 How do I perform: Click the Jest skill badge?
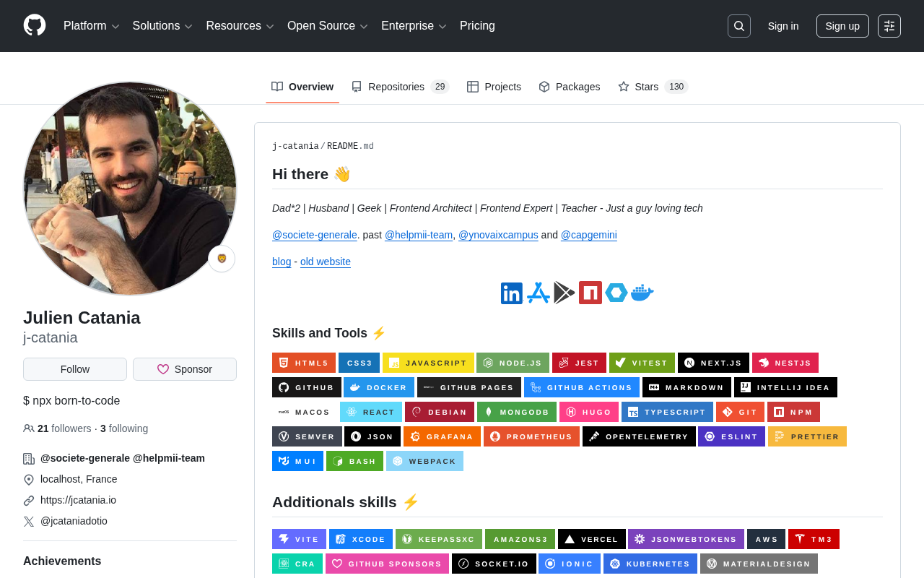(x=579, y=363)
